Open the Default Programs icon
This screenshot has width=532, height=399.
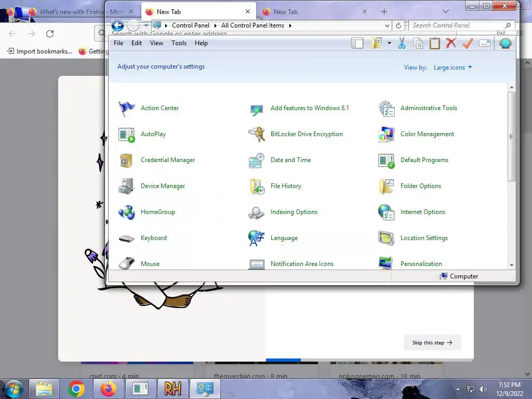coord(387,161)
